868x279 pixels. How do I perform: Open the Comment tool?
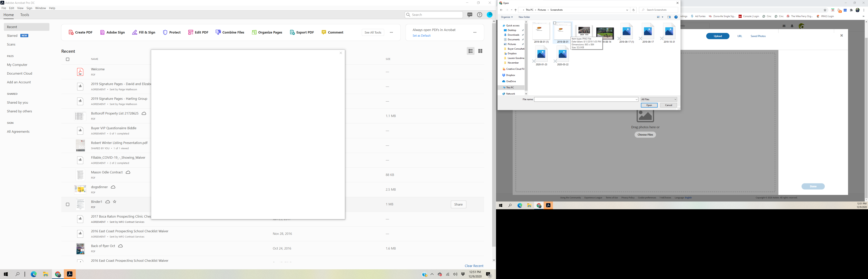[x=332, y=32]
